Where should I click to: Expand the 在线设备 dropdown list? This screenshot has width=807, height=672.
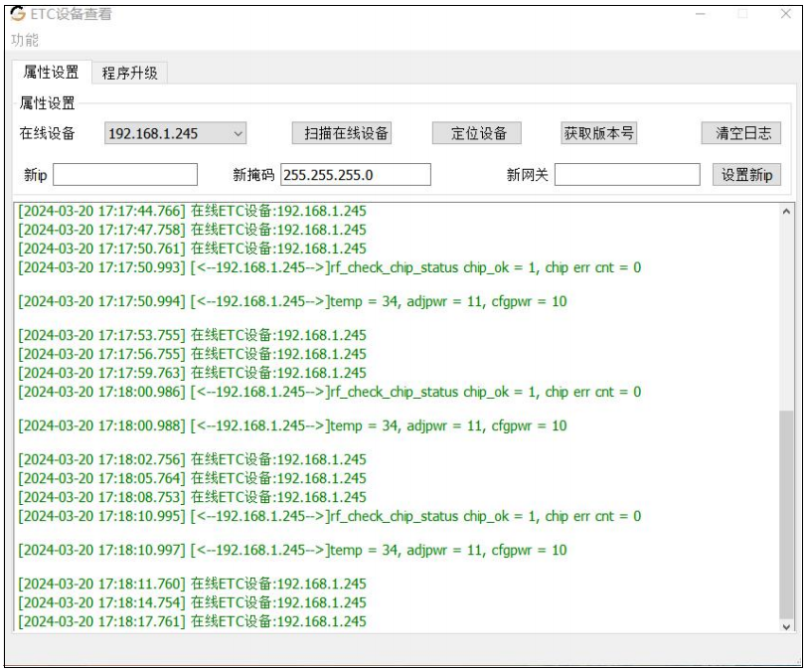(175, 133)
